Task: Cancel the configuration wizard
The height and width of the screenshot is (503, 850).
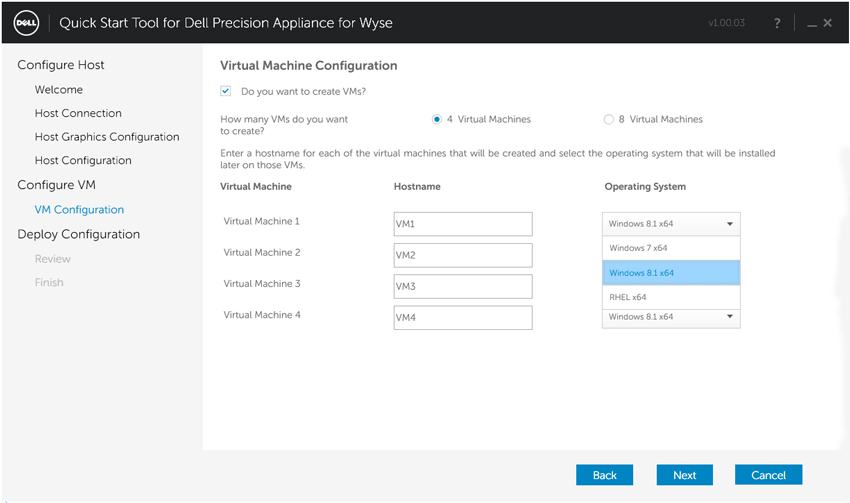Action: 768,475
